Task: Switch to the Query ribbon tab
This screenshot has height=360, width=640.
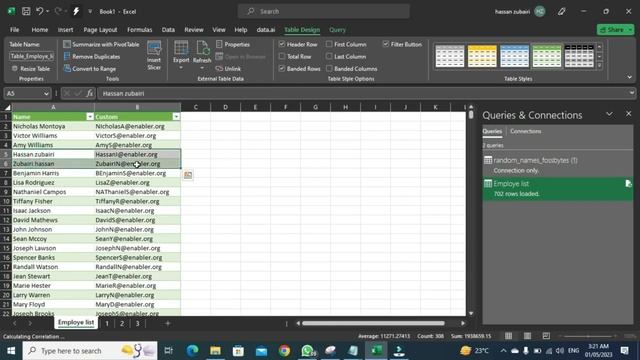Action: (x=338, y=30)
